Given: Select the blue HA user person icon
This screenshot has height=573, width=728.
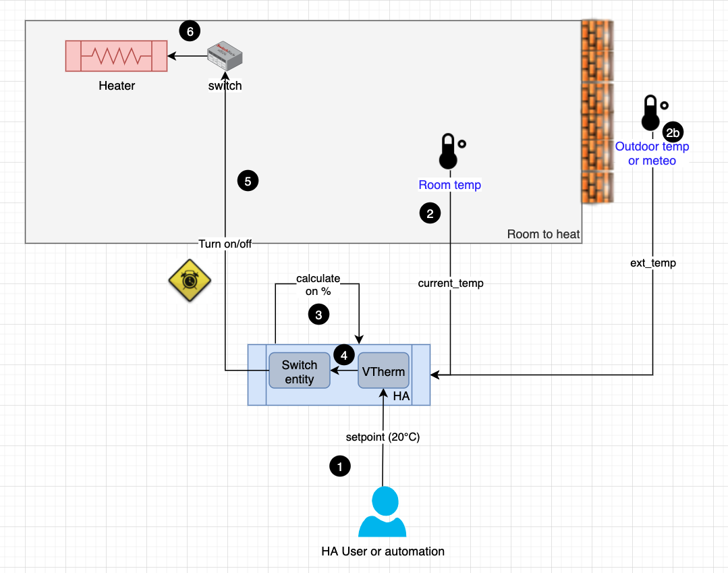Looking at the screenshot, I should 382,512.
